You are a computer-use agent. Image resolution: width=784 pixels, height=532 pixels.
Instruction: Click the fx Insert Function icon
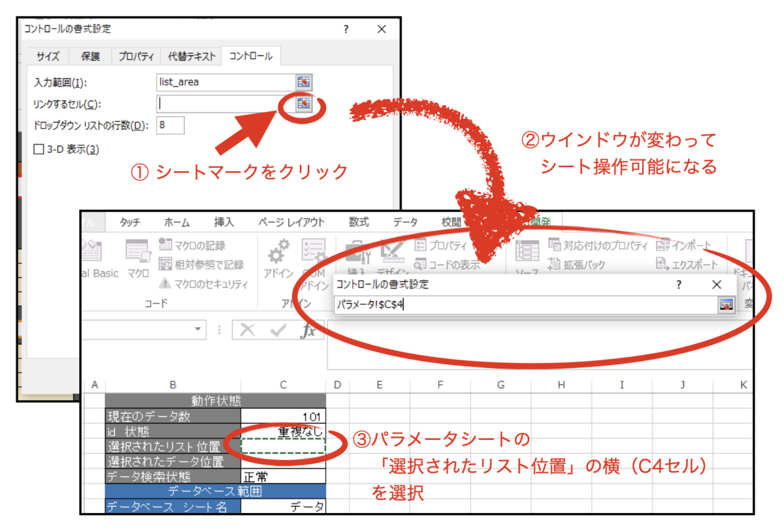pyautogui.click(x=313, y=330)
